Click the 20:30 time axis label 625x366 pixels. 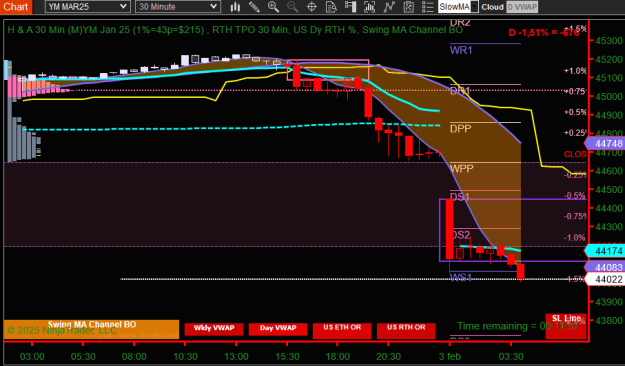(x=389, y=356)
